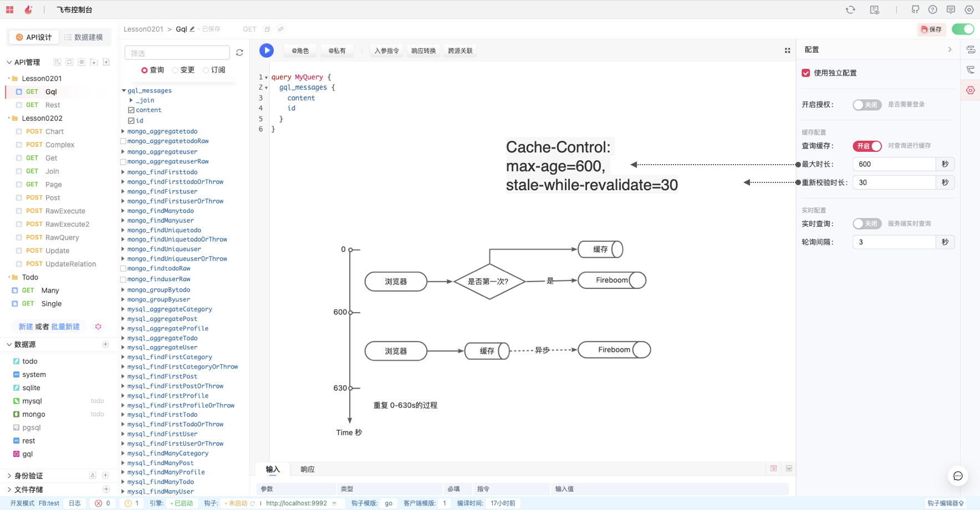Click the 保存 save button

931,29
